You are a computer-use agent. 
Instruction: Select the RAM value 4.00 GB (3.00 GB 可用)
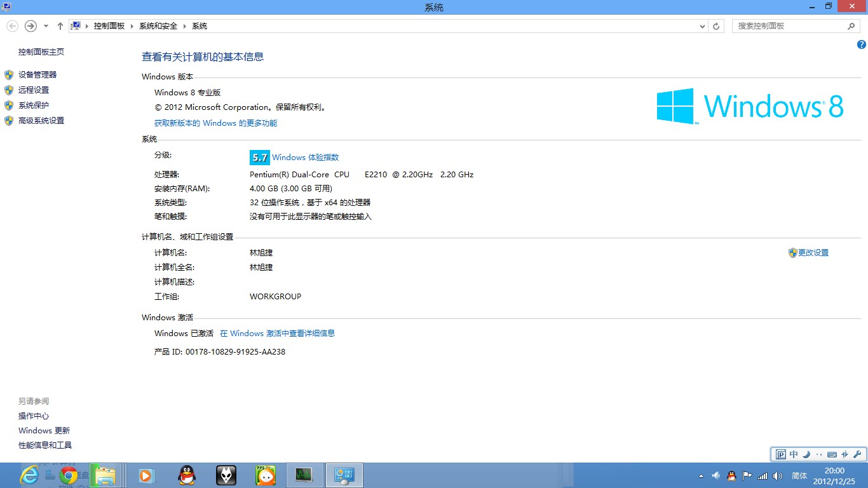click(291, 189)
